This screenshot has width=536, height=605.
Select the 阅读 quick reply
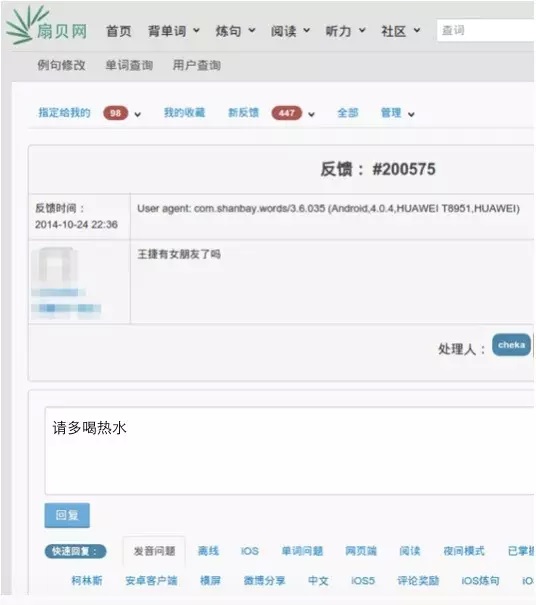(x=410, y=551)
